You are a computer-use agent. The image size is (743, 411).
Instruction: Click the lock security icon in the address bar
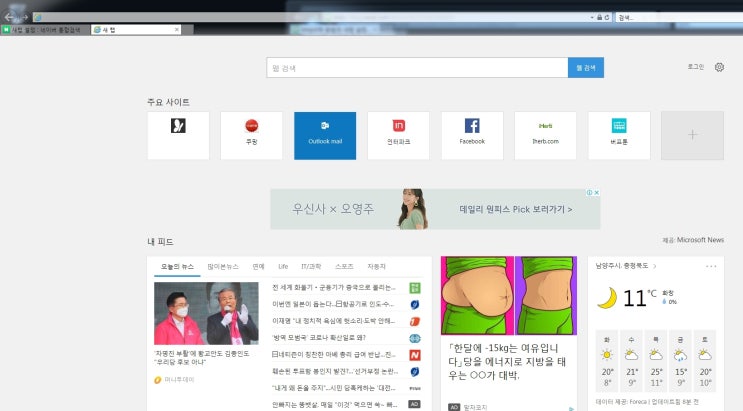click(599, 17)
